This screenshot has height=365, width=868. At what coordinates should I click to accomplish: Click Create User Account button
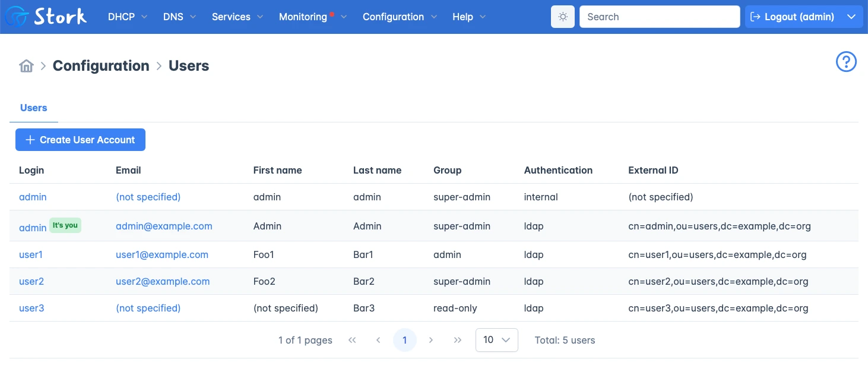click(x=80, y=140)
